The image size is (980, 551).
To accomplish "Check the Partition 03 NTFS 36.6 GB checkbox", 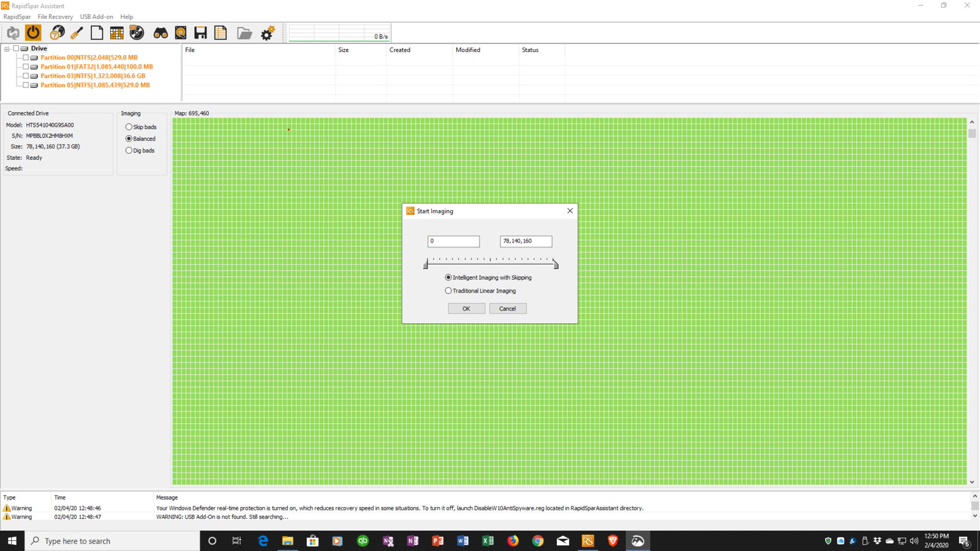I will pyautogui.click(x=26, y=76).
